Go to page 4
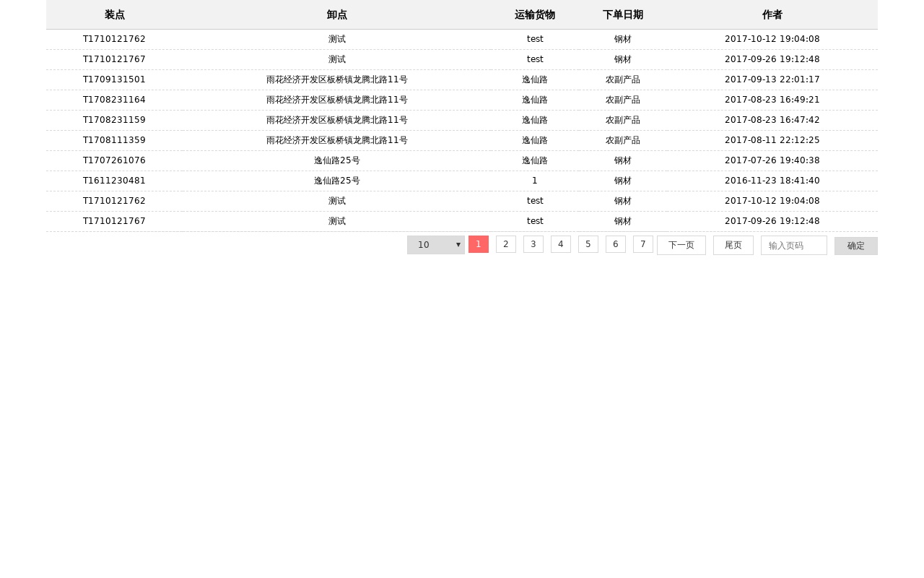The image size is (924, 578). (x=561, y=244)
